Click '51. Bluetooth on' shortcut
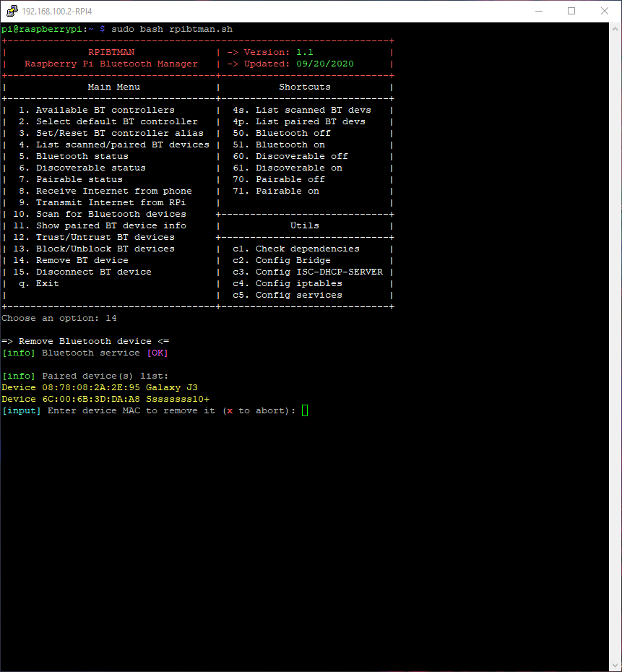Image resolution: width=622 pixels, height=672 pixels. coord(279,145)
